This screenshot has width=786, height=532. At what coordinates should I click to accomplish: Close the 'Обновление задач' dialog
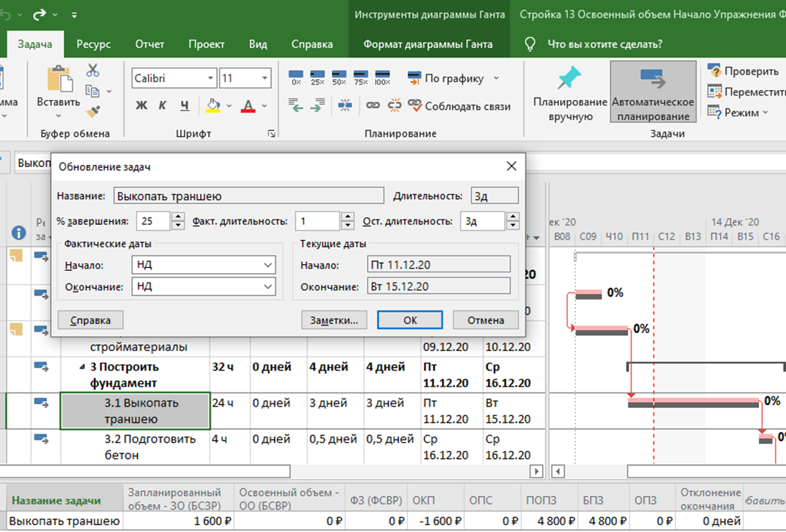511,166
